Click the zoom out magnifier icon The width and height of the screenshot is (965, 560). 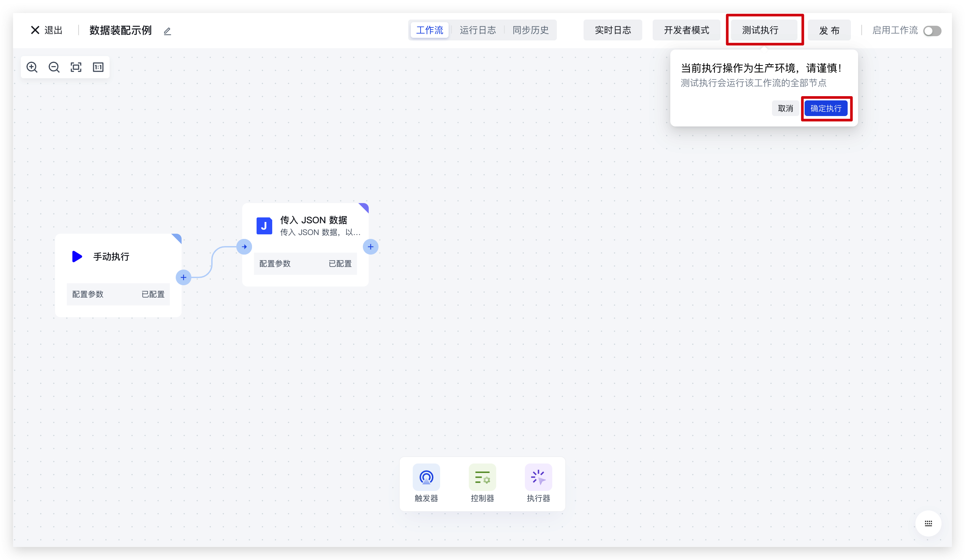point(54,67)
